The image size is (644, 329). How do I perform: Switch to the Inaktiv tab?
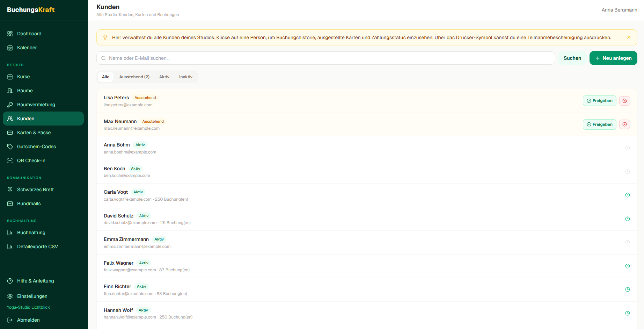pyautogui.click(x=186, y=77)
